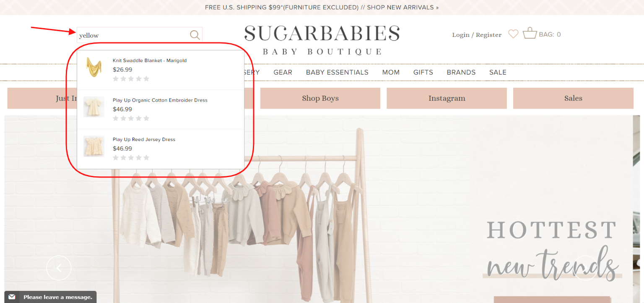Rate the Knit Swaddle Blanket first star
Image resolution: width=644 pixels, height=303 pixels.
[116, 78]
